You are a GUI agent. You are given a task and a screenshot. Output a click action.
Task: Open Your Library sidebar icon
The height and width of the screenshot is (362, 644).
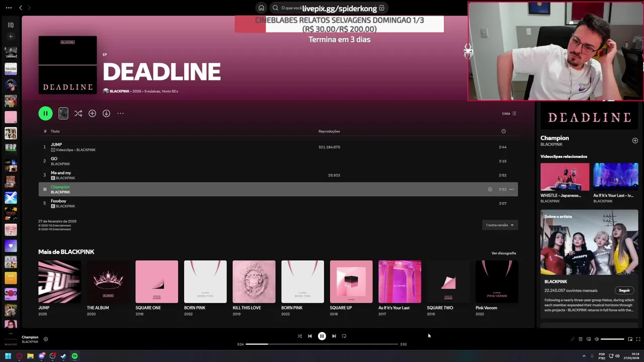[11, 25]
